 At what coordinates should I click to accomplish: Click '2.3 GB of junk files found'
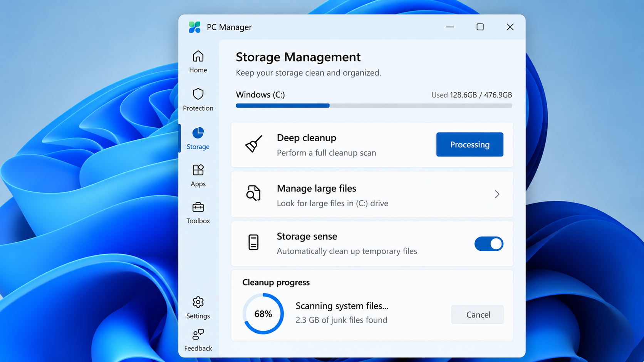click(341, 320)
